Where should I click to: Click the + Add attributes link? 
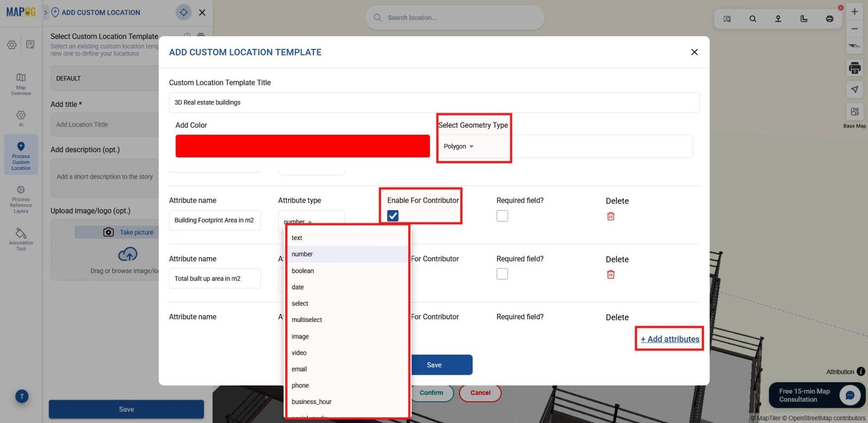[669, 339]
